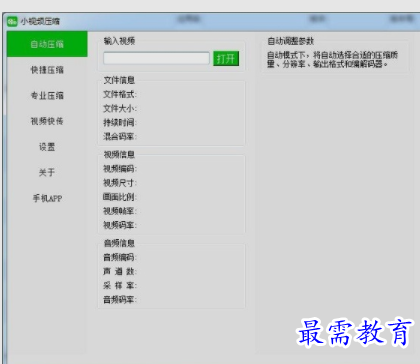The image size is (420, 364).
Task: Switch to 快捷压缩 mode
Action: click(47, 70)
